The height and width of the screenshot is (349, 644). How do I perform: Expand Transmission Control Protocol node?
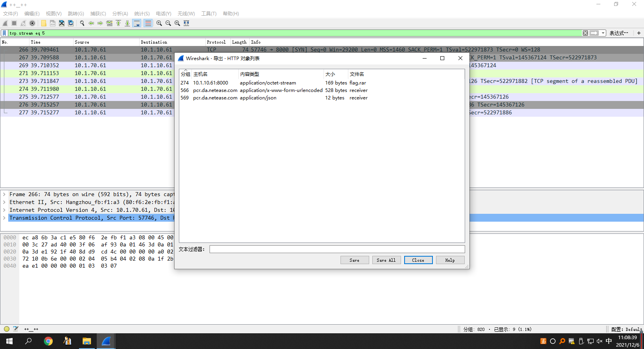tap(4, 218)
